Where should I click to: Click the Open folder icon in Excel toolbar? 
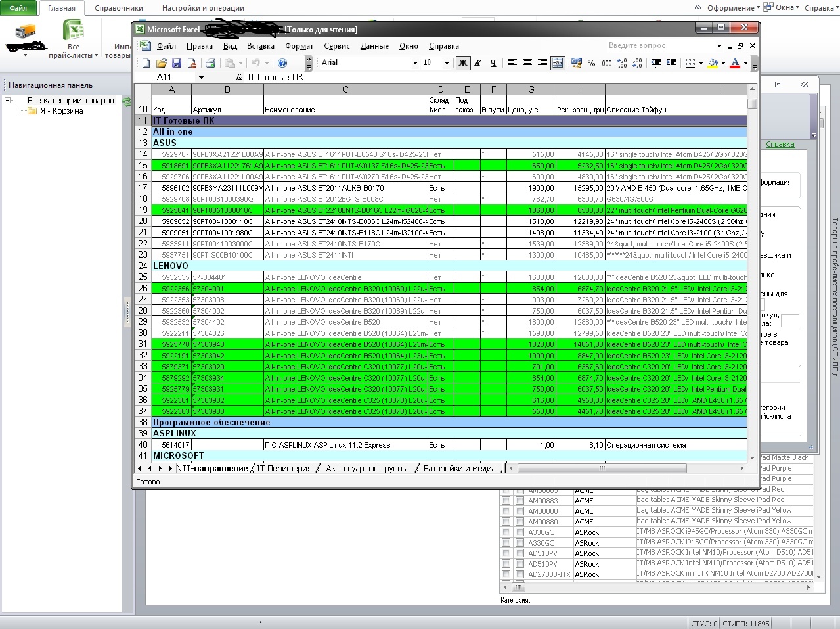162,63
